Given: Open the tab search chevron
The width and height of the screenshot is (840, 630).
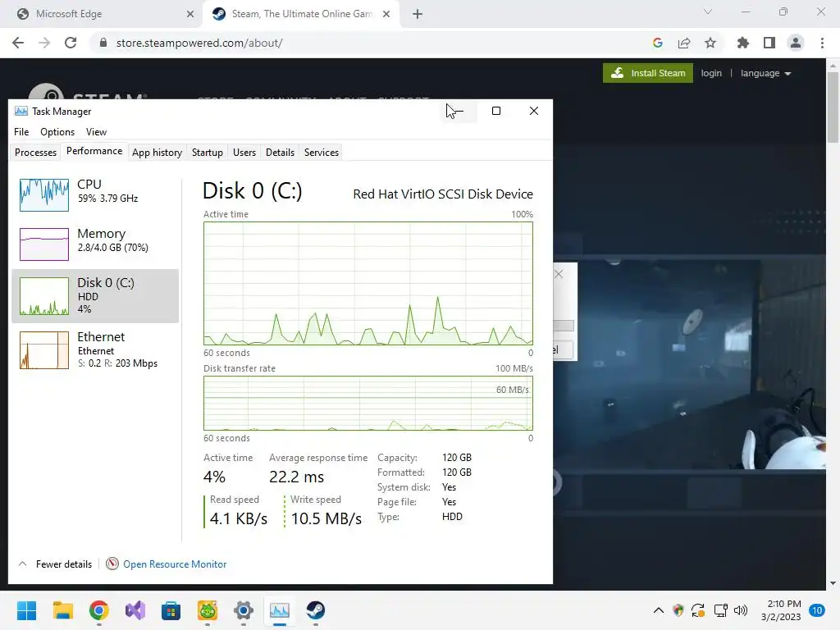Looking at the screenshot, I should point(708,11).
